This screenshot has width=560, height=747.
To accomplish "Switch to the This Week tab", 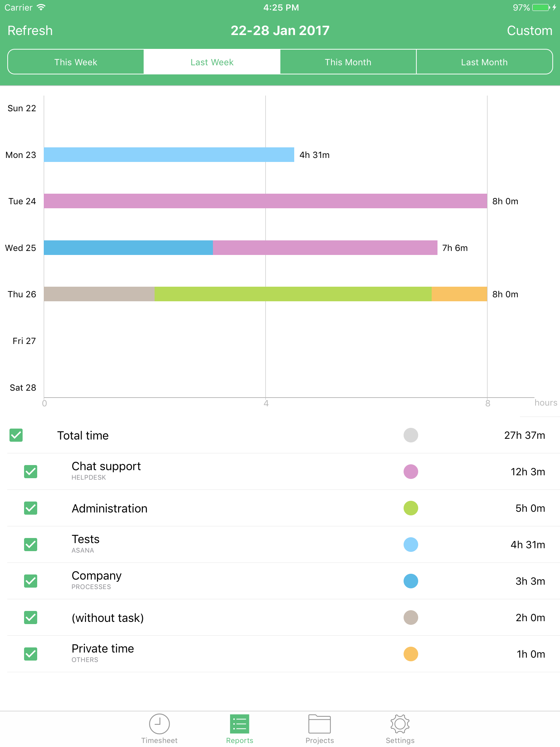I will pos(75,62).
